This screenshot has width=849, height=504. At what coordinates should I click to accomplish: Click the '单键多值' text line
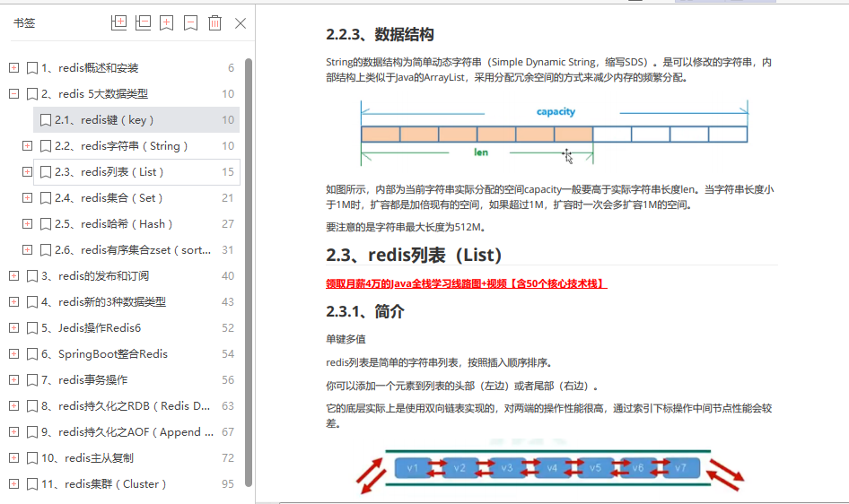coord(346,339)
